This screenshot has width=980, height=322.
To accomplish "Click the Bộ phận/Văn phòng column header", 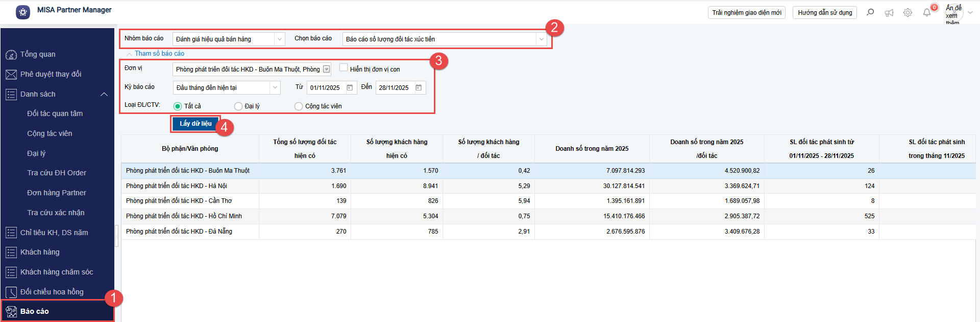I will point(190,149).
